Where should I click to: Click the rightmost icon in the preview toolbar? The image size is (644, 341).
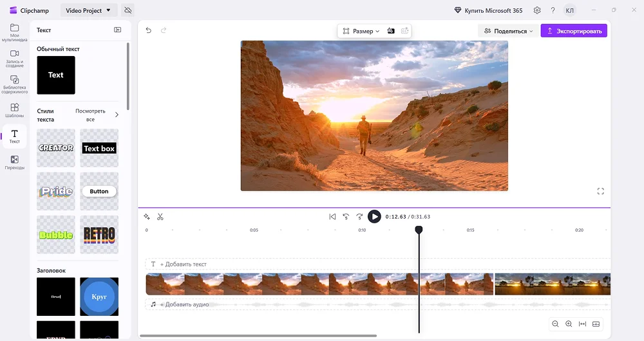(405, 31)
